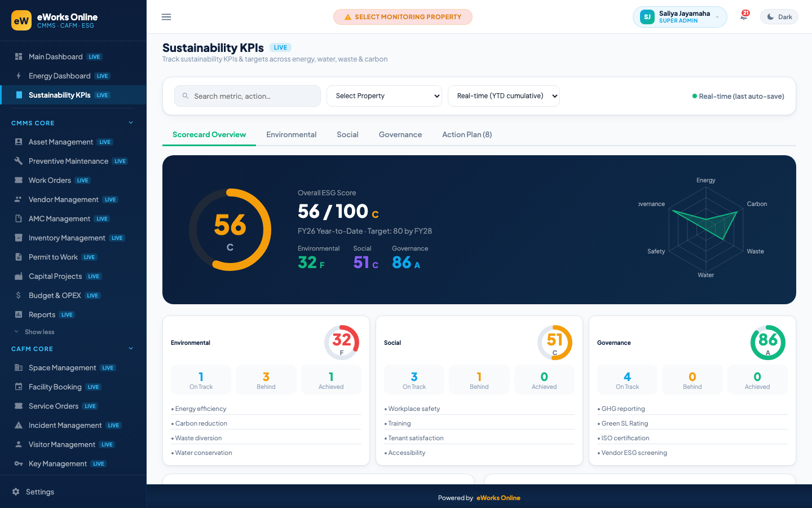
Task: Open the Action Plan (8) tab
Action: tap(467, 134)
